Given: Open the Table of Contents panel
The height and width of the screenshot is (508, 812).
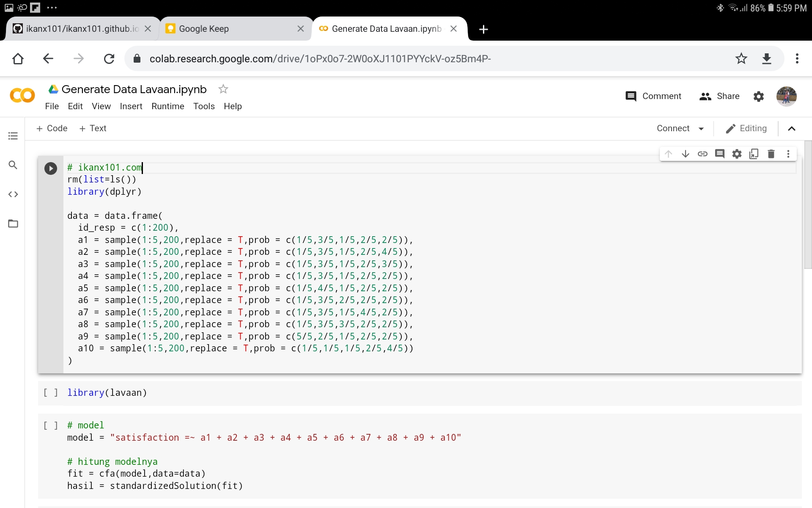Looking at the screenshot, I should click(x=14, y=135).
